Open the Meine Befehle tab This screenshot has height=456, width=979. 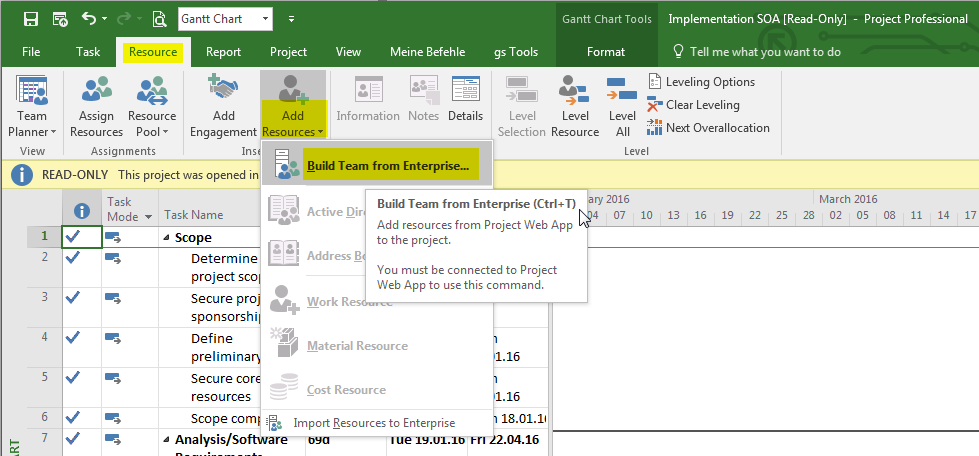(428, 52)
